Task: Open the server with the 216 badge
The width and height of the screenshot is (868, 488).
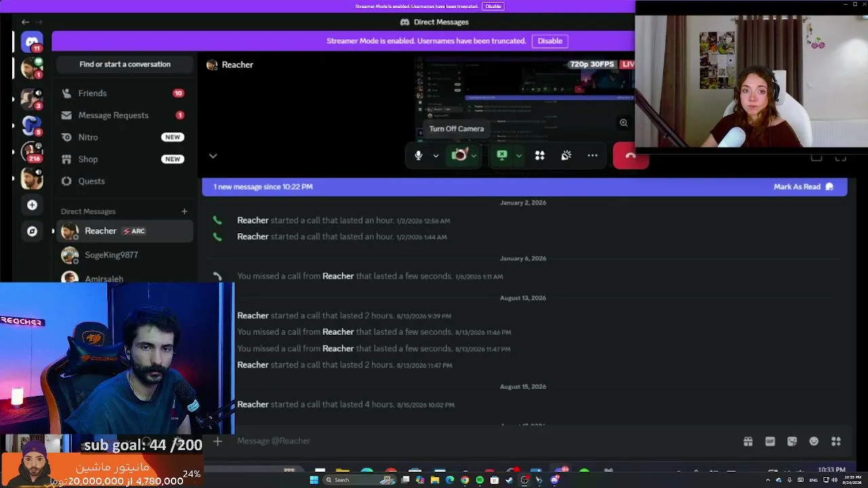Action: tap(32, 152)
